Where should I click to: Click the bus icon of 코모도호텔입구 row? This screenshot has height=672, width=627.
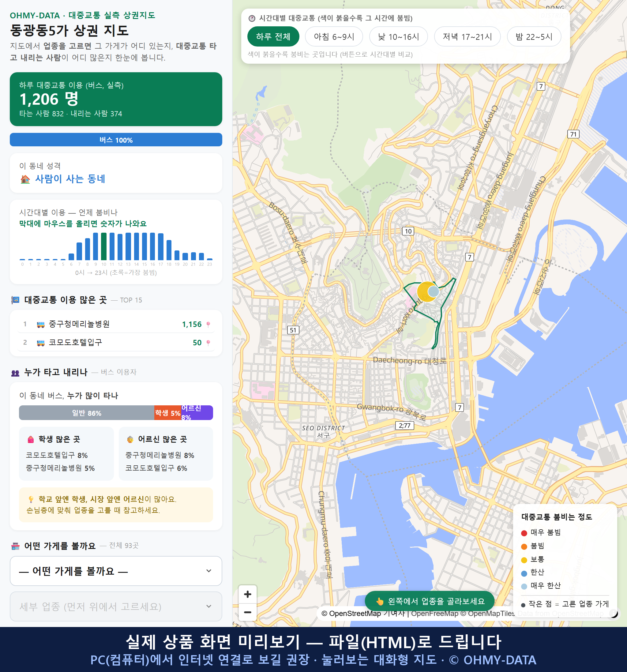click(x=40, y=343)
